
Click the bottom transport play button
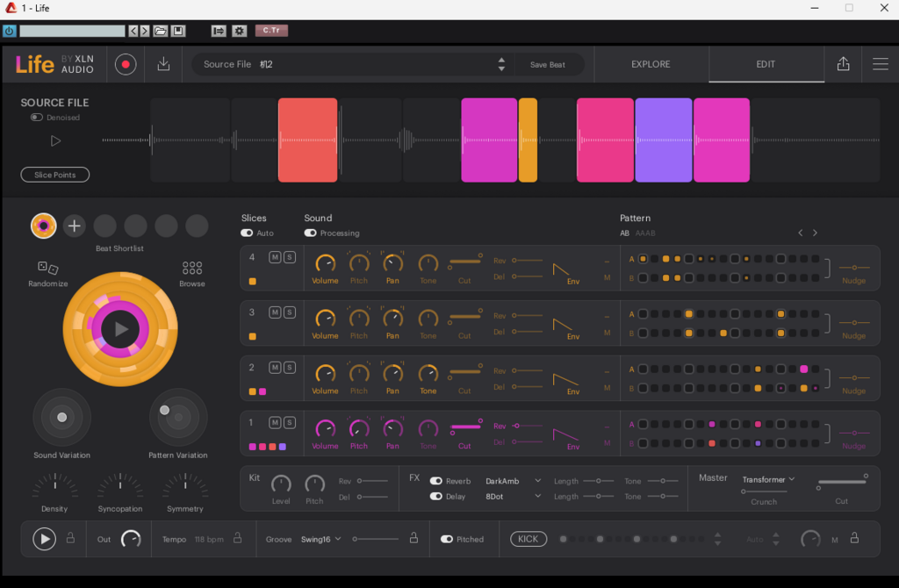[44, 539]
